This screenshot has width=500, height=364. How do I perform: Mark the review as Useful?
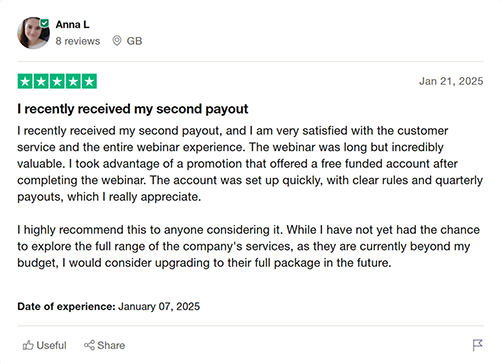click(x=45, y=345)
